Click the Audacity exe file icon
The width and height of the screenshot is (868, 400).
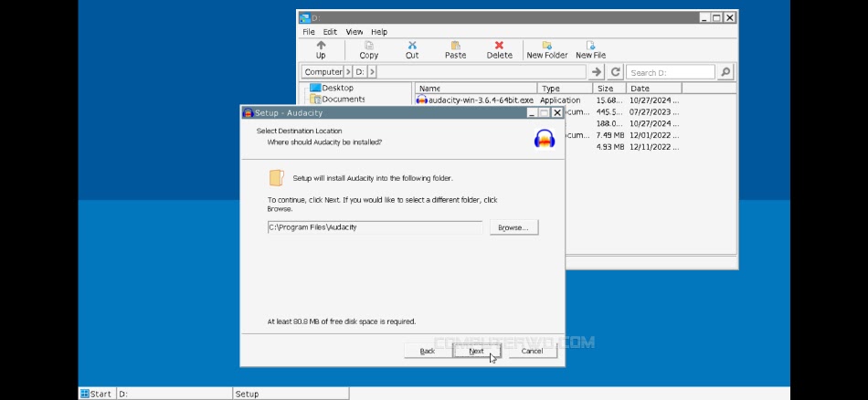422,100
